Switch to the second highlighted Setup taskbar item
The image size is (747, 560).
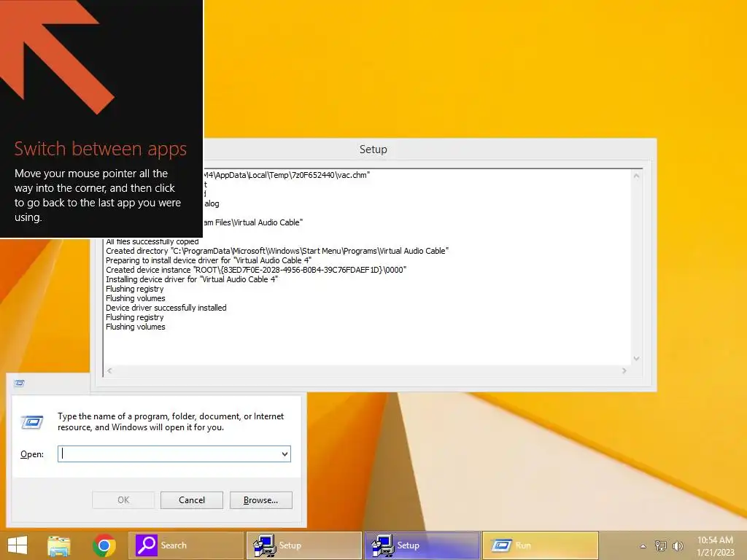422,545
